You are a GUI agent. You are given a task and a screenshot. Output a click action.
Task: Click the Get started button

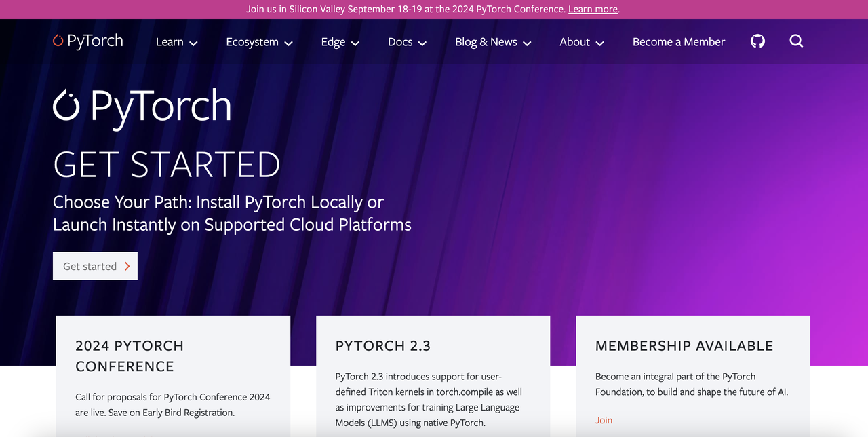(x=95, y=266)
